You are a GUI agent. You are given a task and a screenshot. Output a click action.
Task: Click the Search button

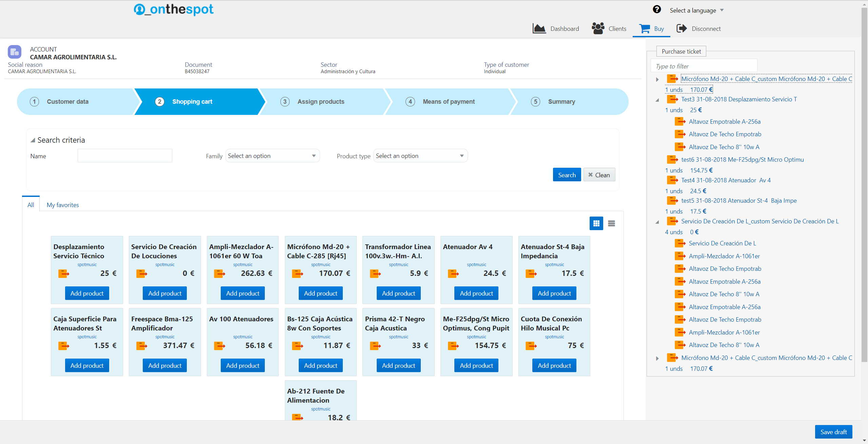click(x=567, y=175)
